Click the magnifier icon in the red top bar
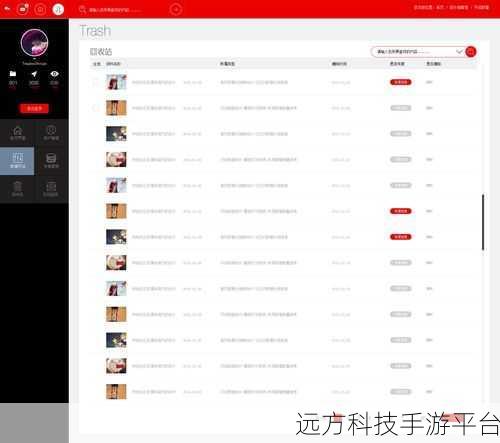The width and height of the screenshot is (500, 443). pyautogui.click(x=82, y=9)
